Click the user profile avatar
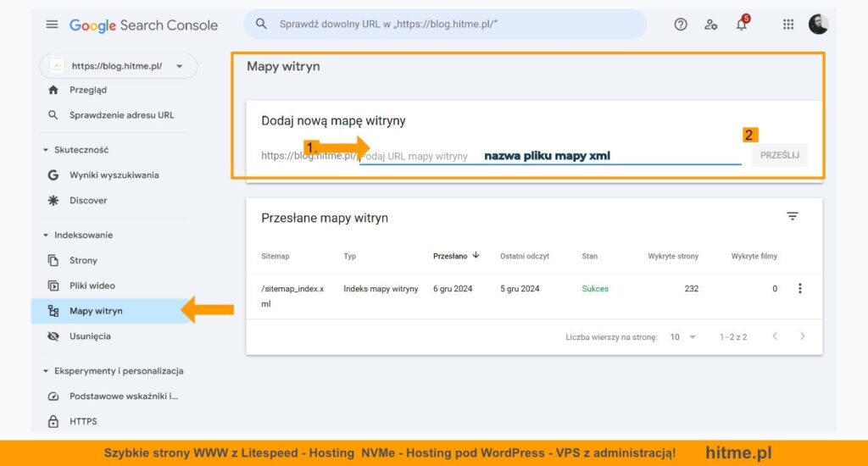This screenshot has height=466, width=868. [x=818, y=25]
